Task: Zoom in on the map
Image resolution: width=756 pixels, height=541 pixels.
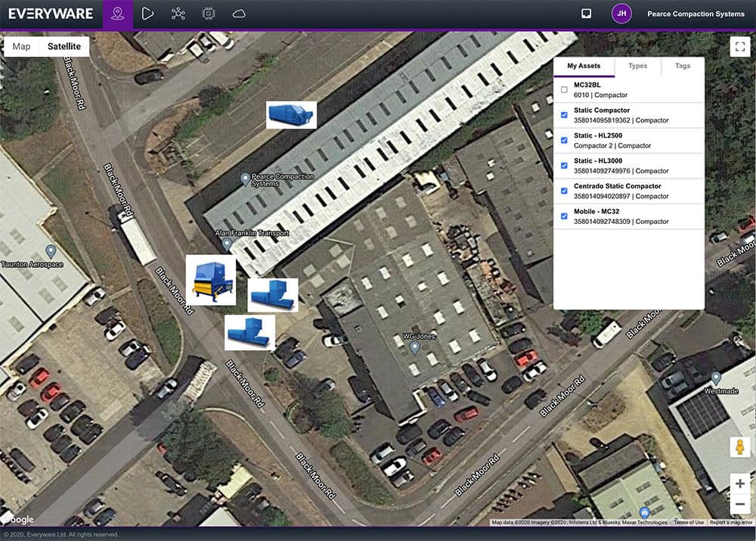Action: [x=740, y=483]
